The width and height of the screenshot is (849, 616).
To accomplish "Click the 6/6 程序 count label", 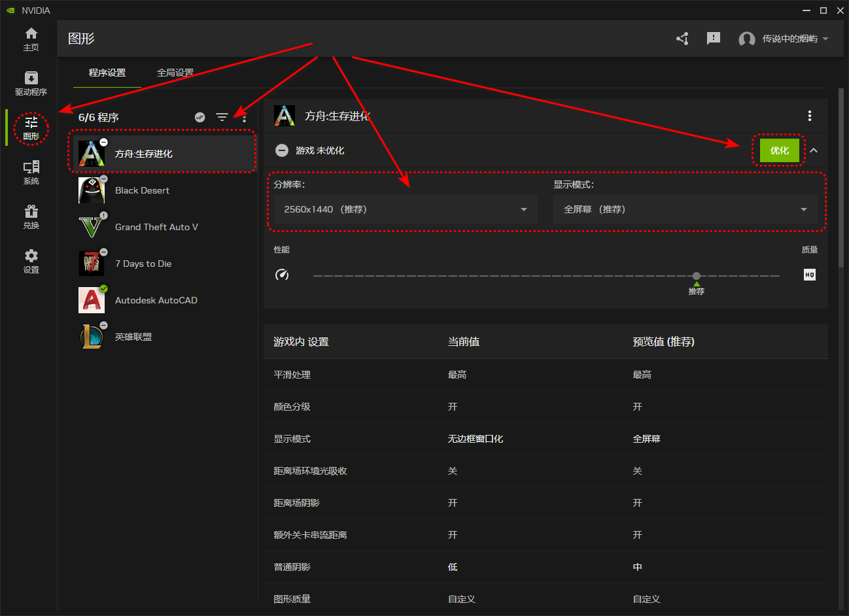I will point(99,118).
